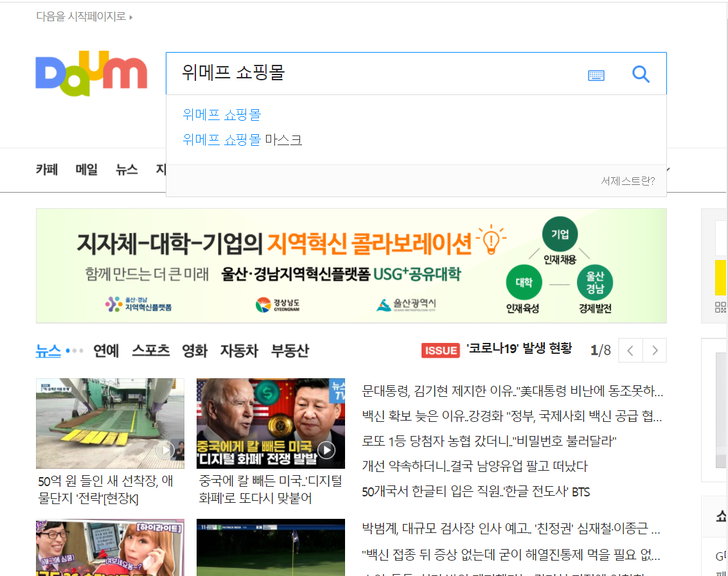Open headline 50억 원 들인 새 선착장
Image resolution: width=728 pixels, height=576 pixels.
(x=106, y=489)
